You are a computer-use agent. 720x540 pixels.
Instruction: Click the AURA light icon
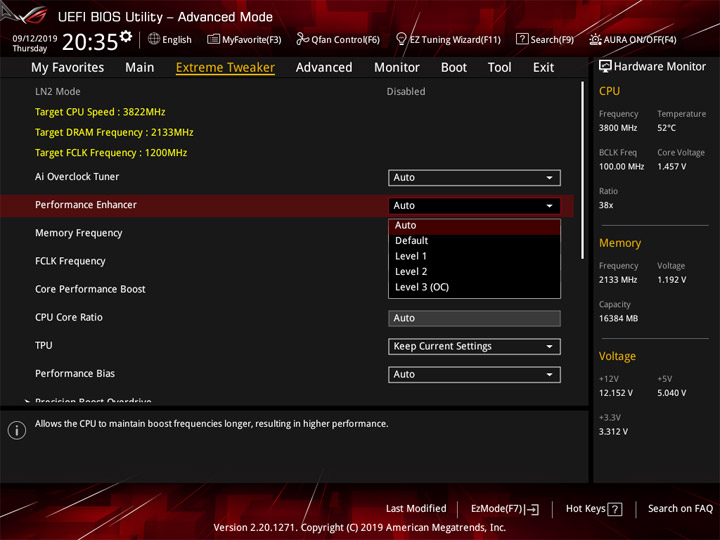point(595,39)
